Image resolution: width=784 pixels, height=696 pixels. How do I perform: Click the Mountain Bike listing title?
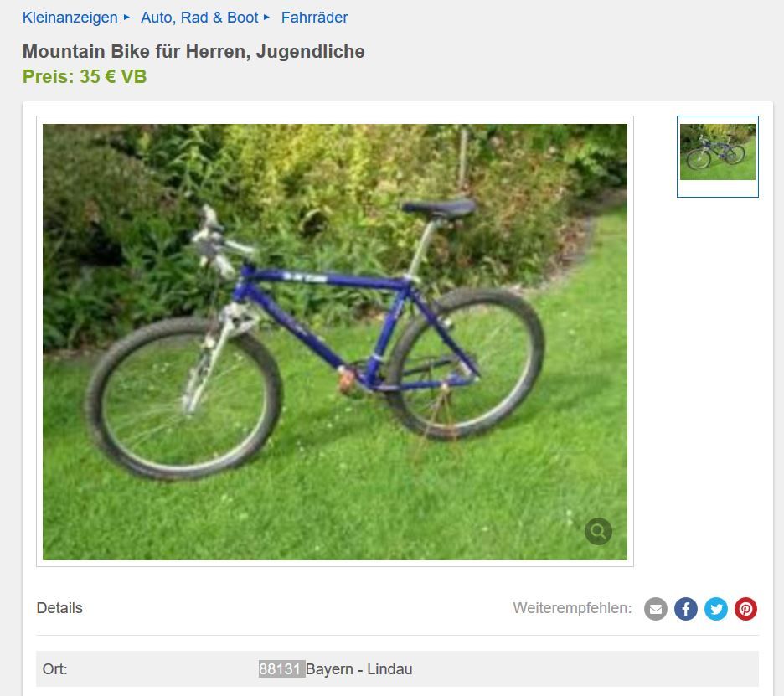(x=193, y=51)
